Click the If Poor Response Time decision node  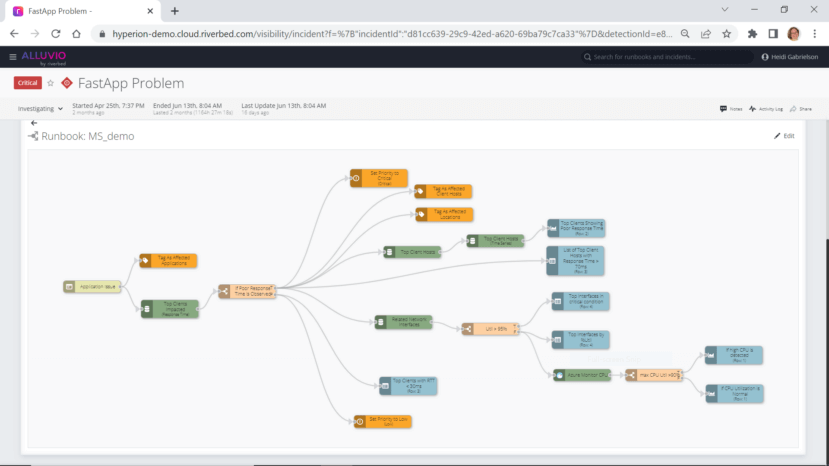[247, 291]
